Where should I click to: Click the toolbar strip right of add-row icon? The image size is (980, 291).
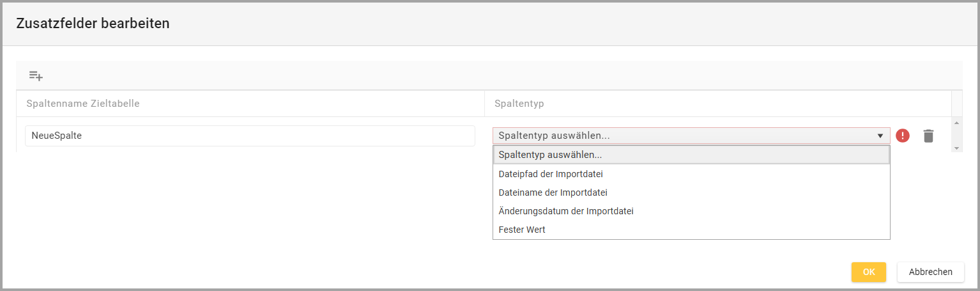498,75
